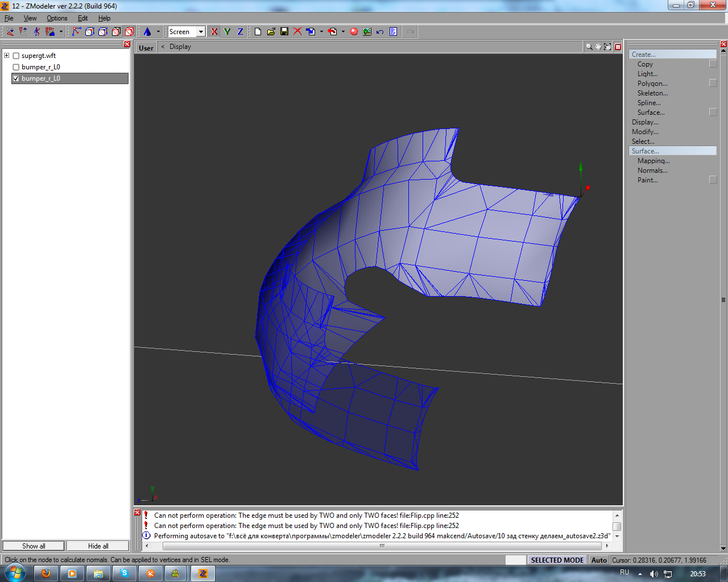Toggle the X axis constraint
The width and height of the screenshot is (728, 582).
(214, 32)
